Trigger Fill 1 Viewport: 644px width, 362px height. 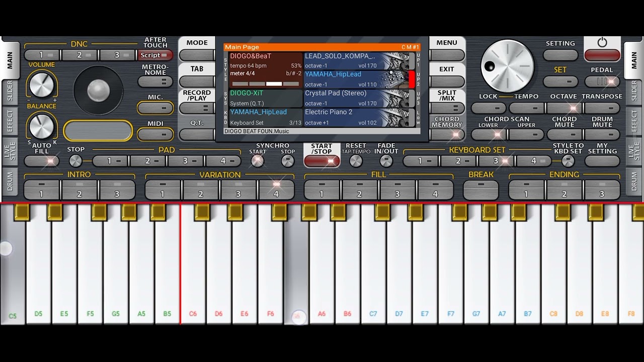322,190
